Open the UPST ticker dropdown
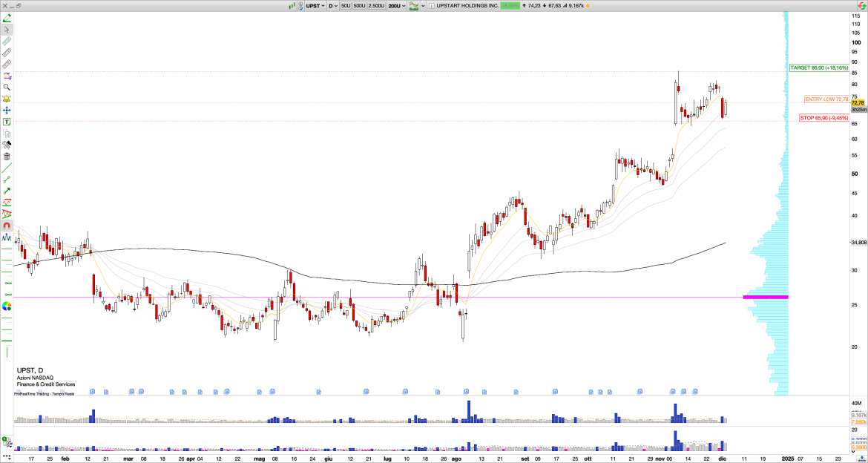This screenshot has width=868, height=463. tap(315, 6)
